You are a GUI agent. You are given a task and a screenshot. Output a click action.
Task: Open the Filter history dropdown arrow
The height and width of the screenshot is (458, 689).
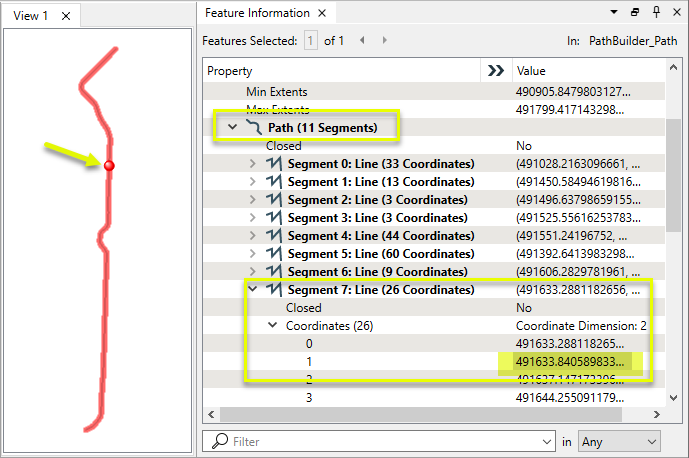[545, 440]
